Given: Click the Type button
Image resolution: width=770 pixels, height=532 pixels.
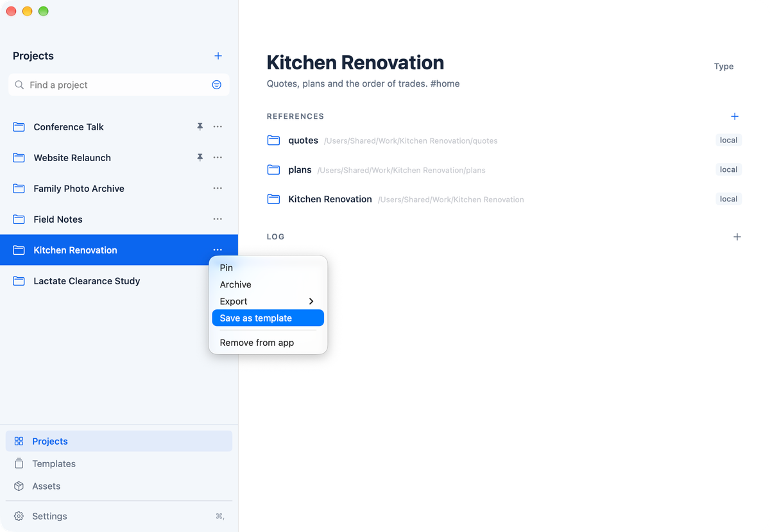Looking at the screenshot, I should pos(724,66).
